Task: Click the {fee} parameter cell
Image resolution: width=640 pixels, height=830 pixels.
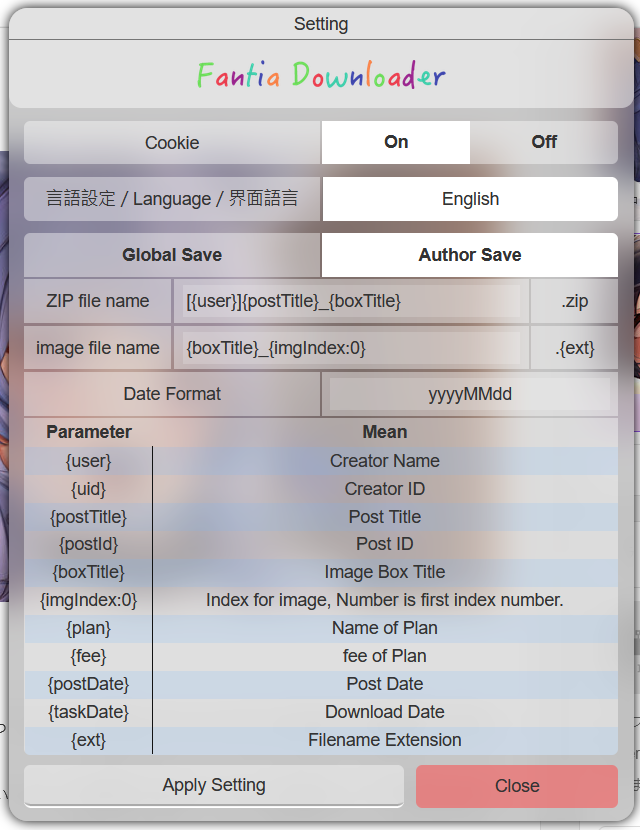Action: (x=88, y=656)
